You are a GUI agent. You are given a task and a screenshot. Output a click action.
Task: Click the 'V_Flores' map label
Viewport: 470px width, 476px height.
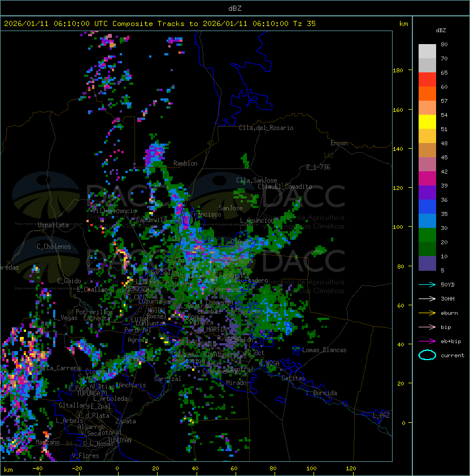tap(85, 456)
